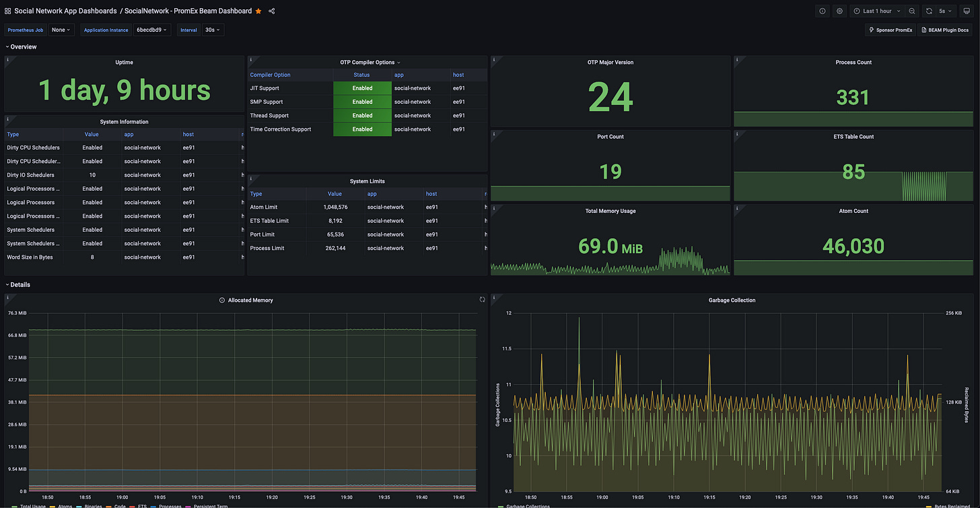Open the Last 1 hour time picker
Viewport: 980px width, 508px height.
point(877,11)
